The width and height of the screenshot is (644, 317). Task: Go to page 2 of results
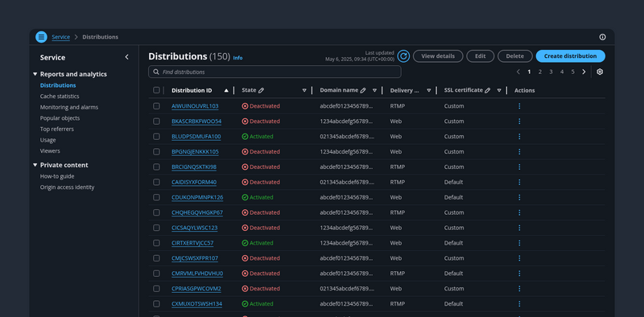pyautogui.click(x=539, y=72)
